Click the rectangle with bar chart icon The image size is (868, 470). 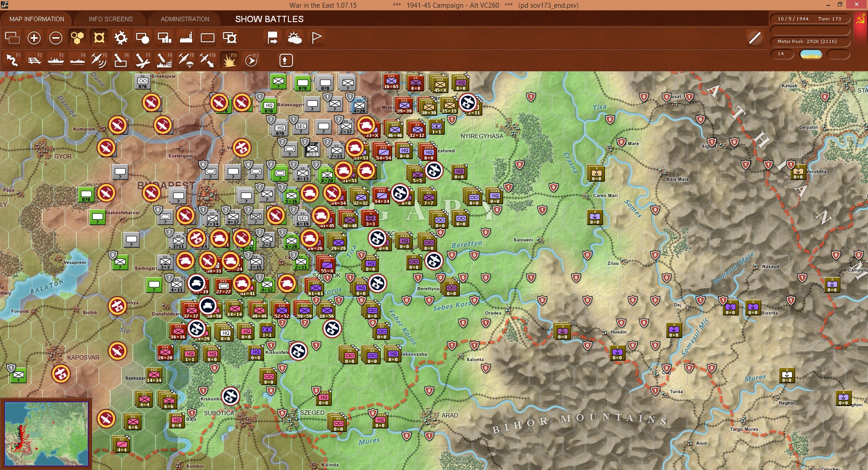164,38
